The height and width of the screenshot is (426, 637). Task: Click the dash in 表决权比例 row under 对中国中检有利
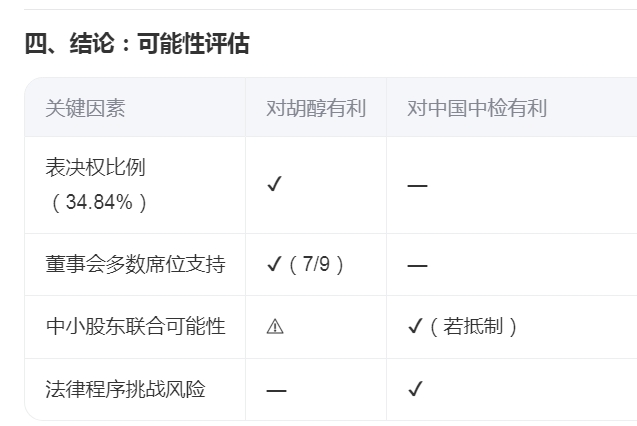pyautogui.click(x=417, y=186)
